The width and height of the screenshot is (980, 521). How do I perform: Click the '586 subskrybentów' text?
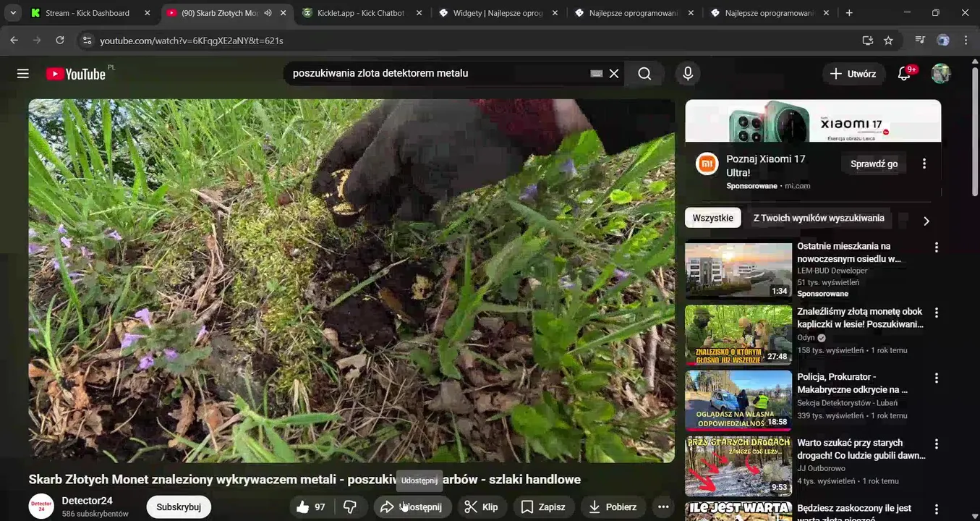[95, 514]
